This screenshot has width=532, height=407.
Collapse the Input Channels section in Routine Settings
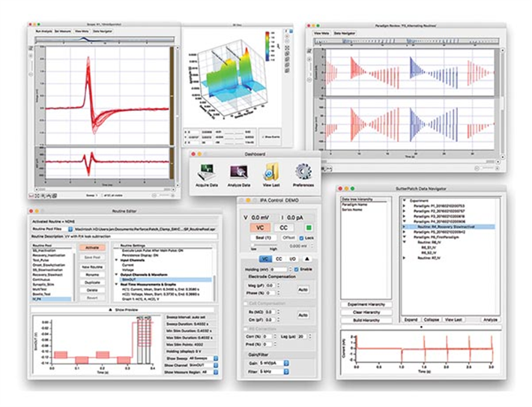tap(117, 260)
